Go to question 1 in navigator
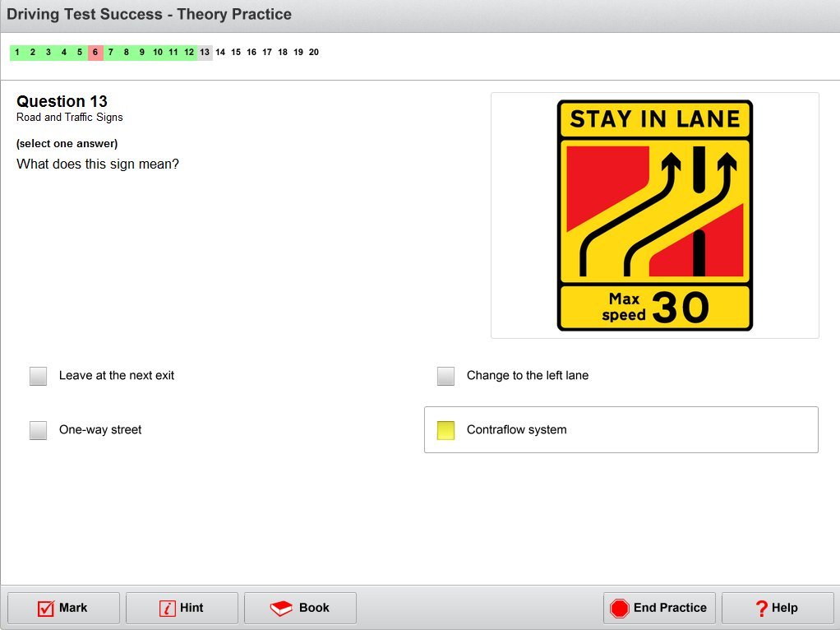 pyautogui.click(x=17, y=53)
